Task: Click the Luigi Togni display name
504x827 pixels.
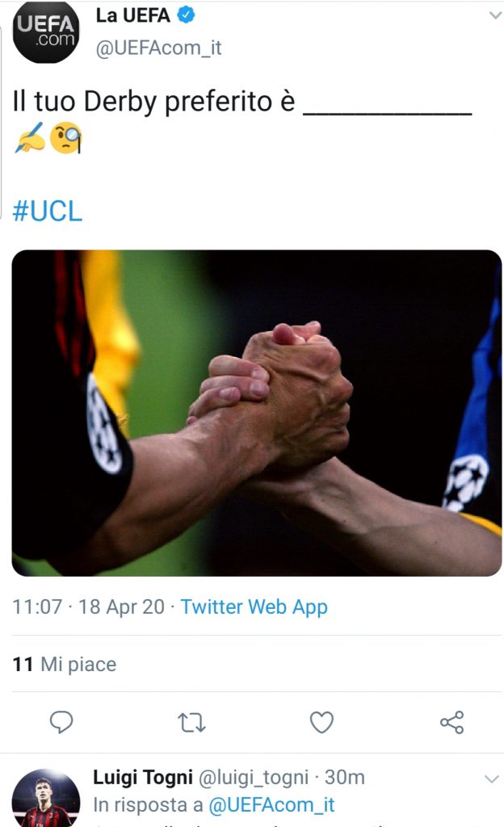Action: click(143, 777)
